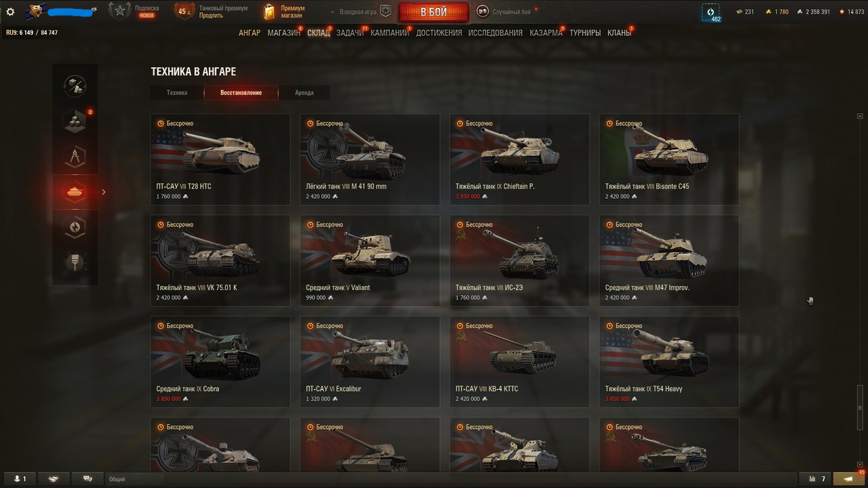Open the crates sidebar icon with badge

(75, 121)
